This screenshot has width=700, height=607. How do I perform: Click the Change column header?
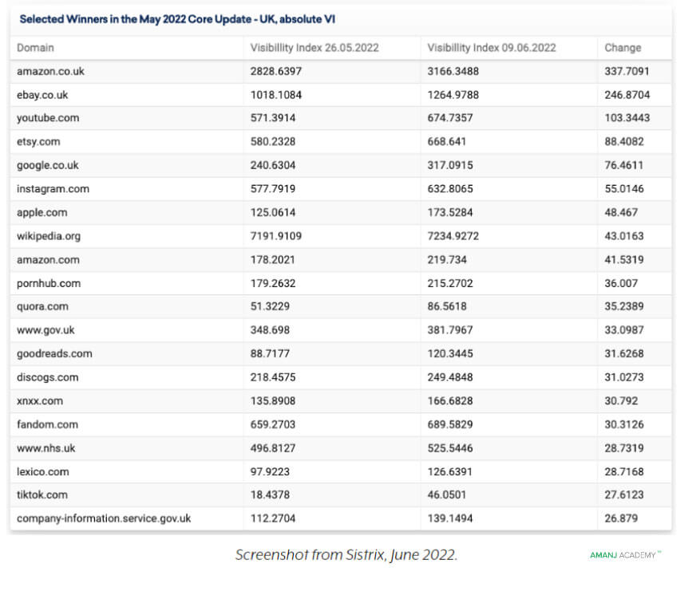623,48
